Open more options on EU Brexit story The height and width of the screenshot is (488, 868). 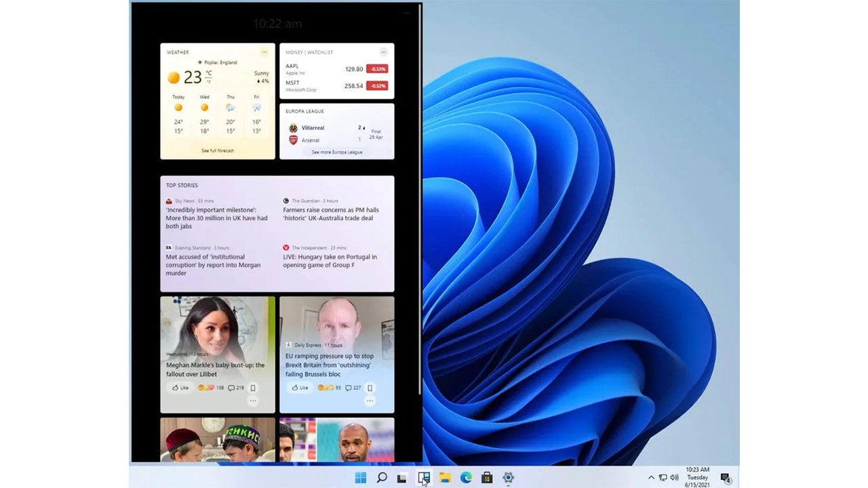pyautogui.click(x=370, y=401)
